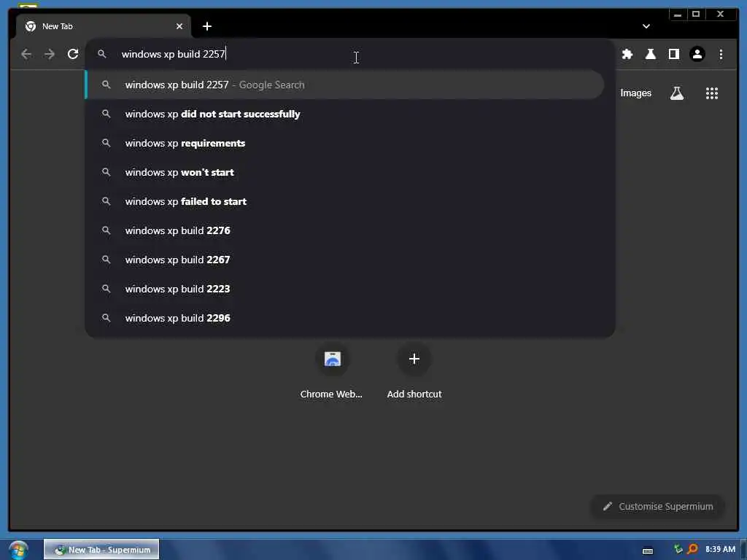The width and height of the screenshot is (747, 560).
Task: Click the search icon in the address bar
Action: [x=102, y=54]
